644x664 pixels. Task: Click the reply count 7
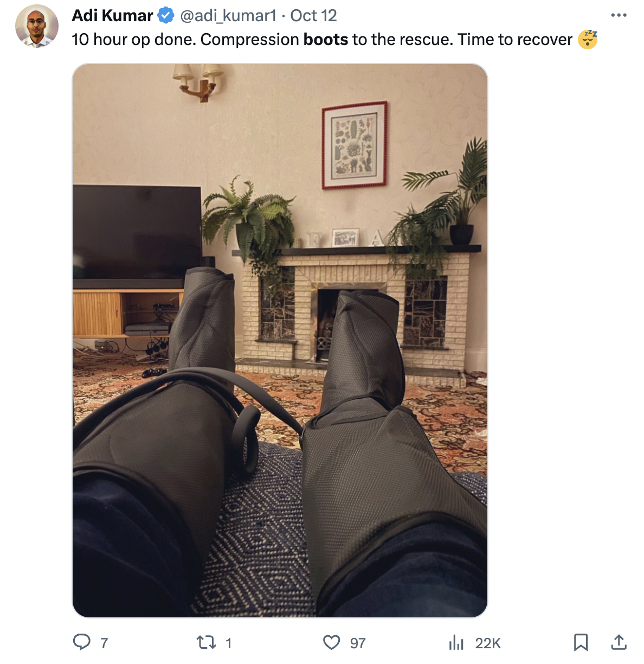pyautogui.click(x=104, y=643)
